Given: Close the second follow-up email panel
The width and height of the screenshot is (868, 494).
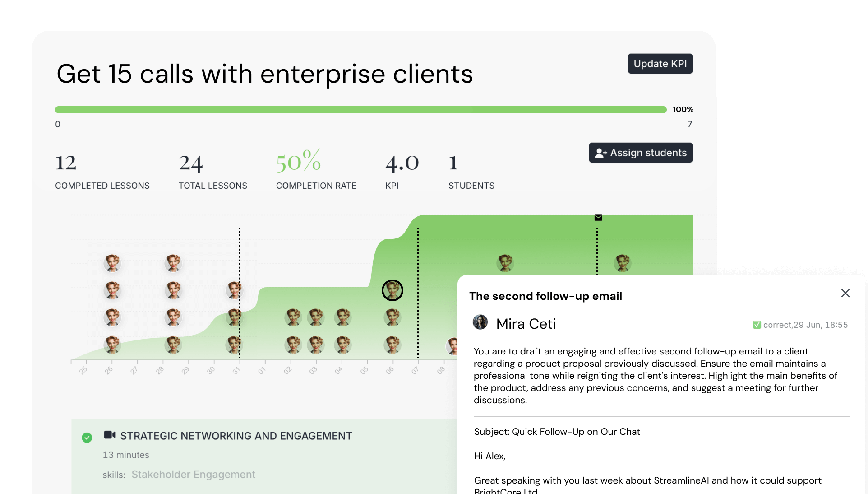Looking at the screenshot, I should point(845,293).
